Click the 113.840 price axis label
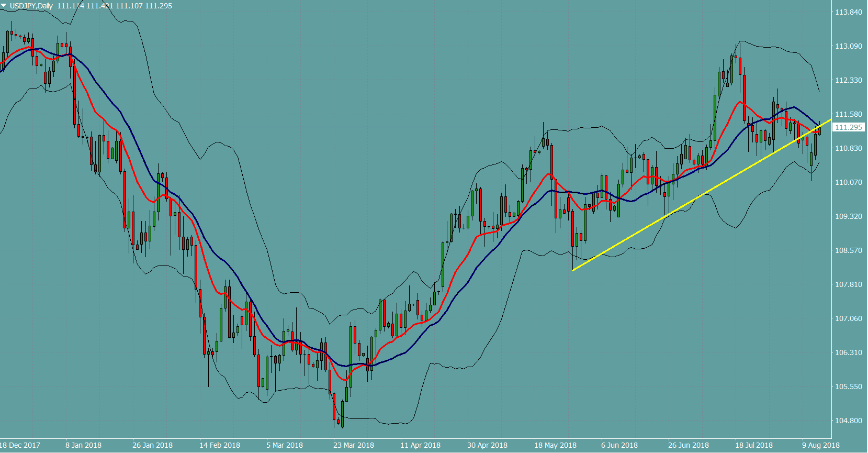The height and width of the screenshot is (453, 868). tap(848, 12)
